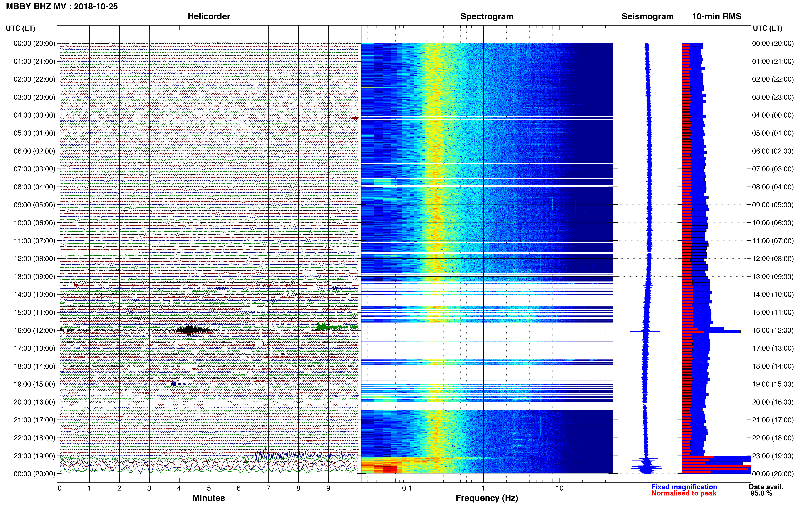Click the 06:00 (02:00) label beside the RMS panel
The width and height of the screenshot is (812, 508).
[x=773, y=151]
